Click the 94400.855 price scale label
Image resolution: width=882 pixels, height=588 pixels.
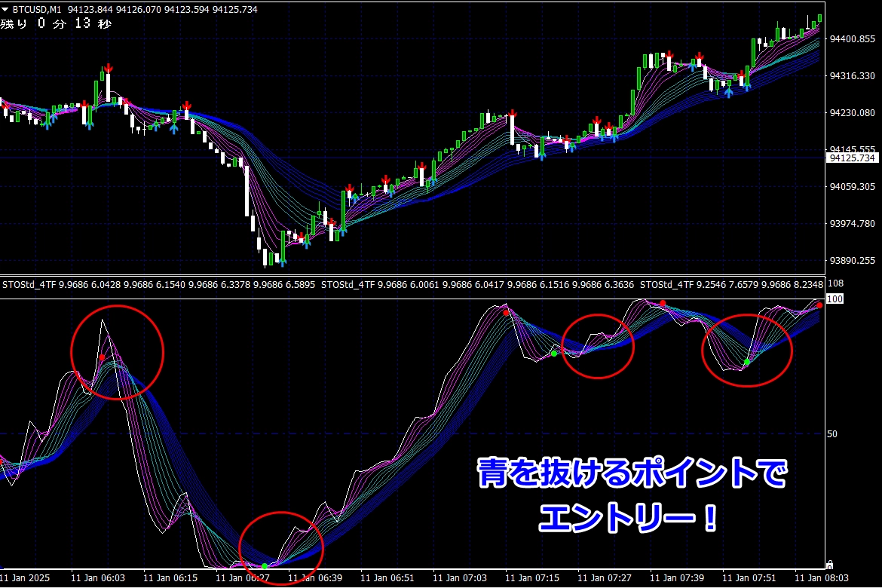click(853, 39)
